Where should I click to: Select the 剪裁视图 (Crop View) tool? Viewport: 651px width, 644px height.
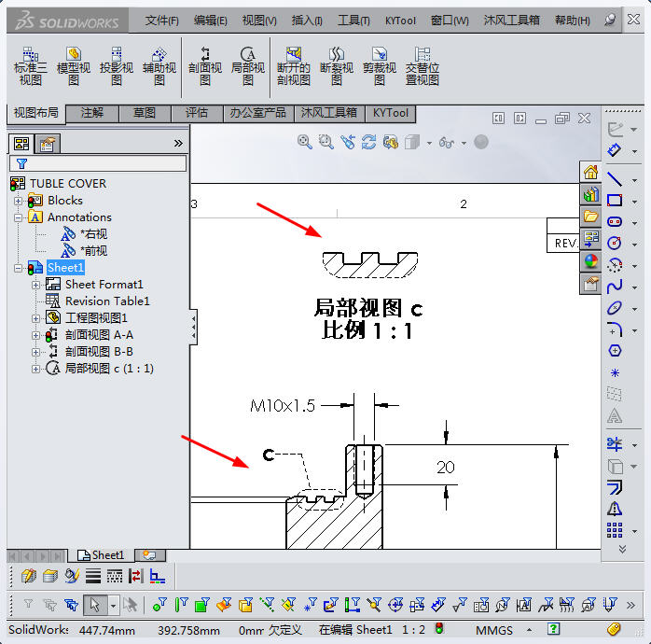[x=380, y=65]
